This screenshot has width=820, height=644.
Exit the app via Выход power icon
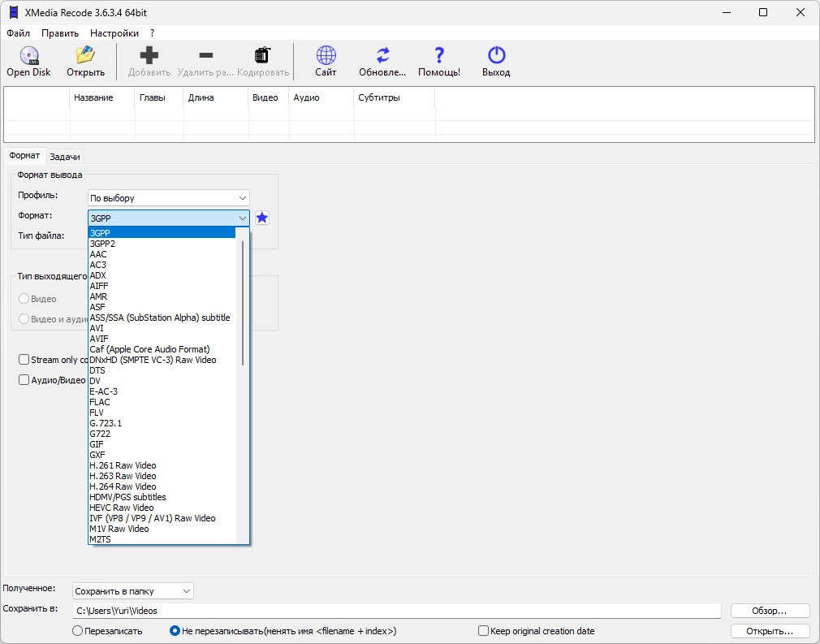[496, 55]
